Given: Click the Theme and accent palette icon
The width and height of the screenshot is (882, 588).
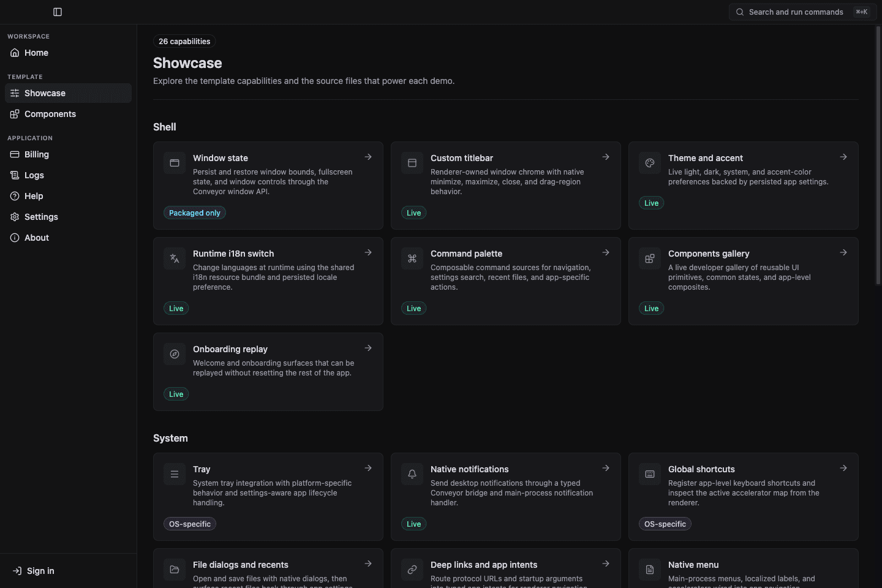Looking at the screenshot, I should click(x=650, y=163).
